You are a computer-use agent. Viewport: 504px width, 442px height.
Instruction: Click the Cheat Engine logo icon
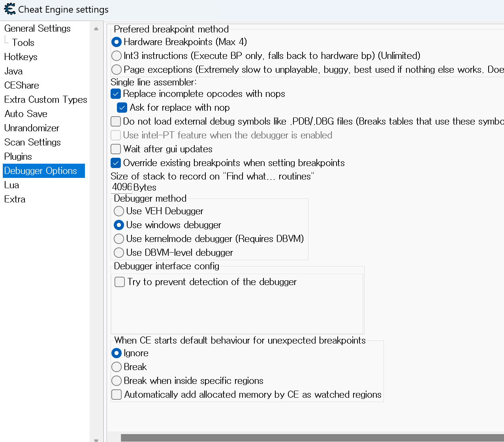coord(9,9)
